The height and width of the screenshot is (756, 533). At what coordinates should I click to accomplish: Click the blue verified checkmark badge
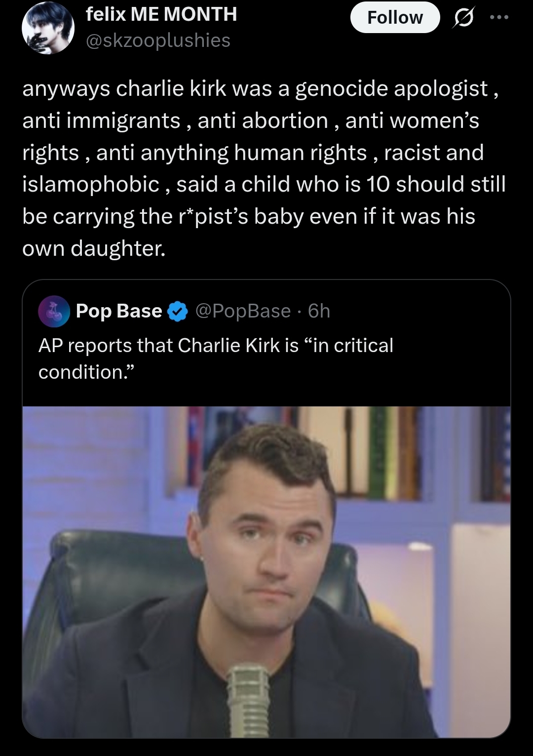(178, 312)
